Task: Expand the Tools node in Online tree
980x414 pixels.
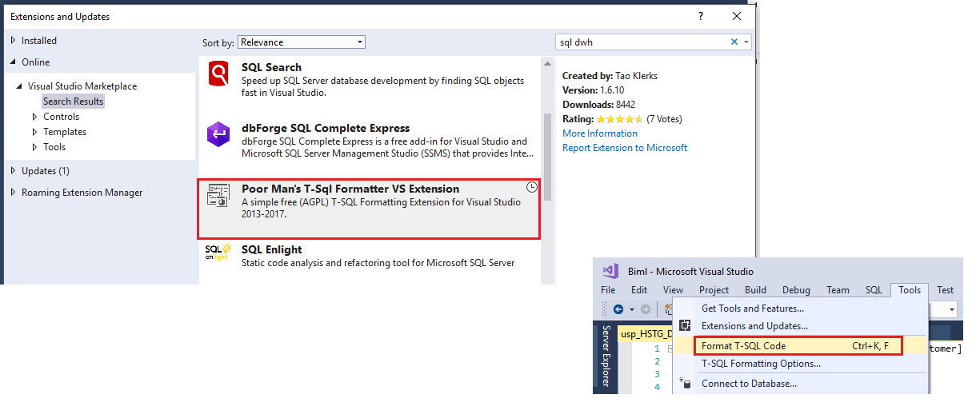Action: [x=34, y=147]
